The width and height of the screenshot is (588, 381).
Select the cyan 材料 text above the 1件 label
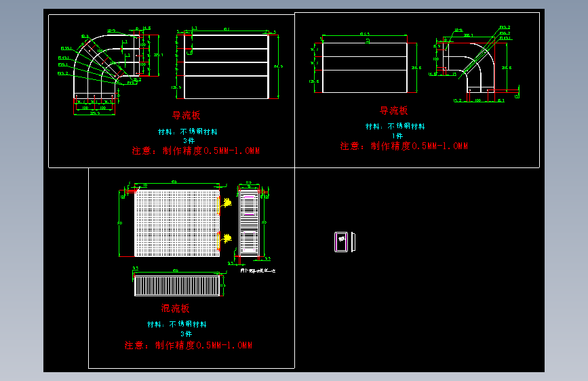(x=395, y=126)
